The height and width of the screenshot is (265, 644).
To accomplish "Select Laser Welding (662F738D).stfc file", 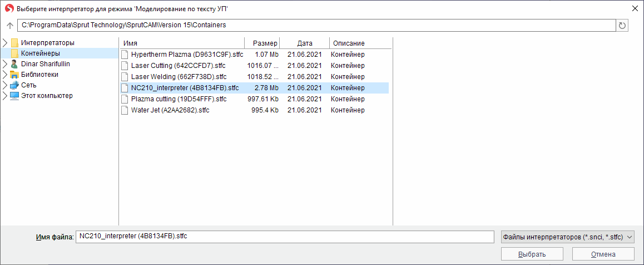I will [179, 77].
